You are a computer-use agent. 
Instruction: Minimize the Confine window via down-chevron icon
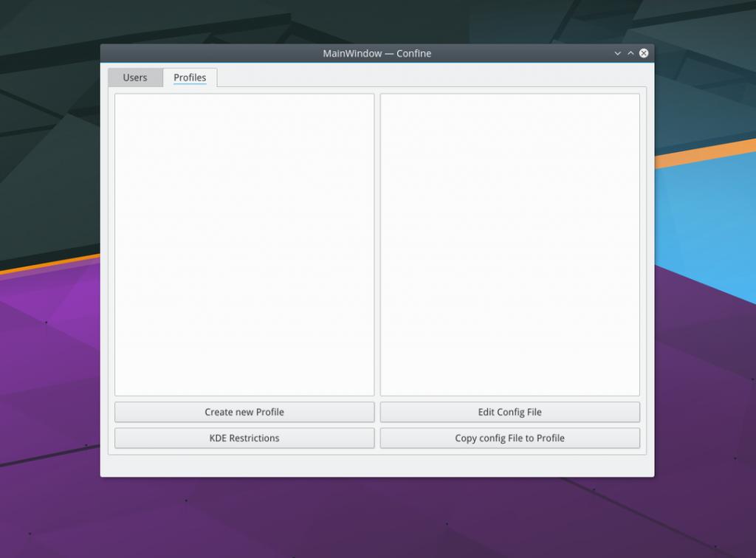(x=617, y=53)
